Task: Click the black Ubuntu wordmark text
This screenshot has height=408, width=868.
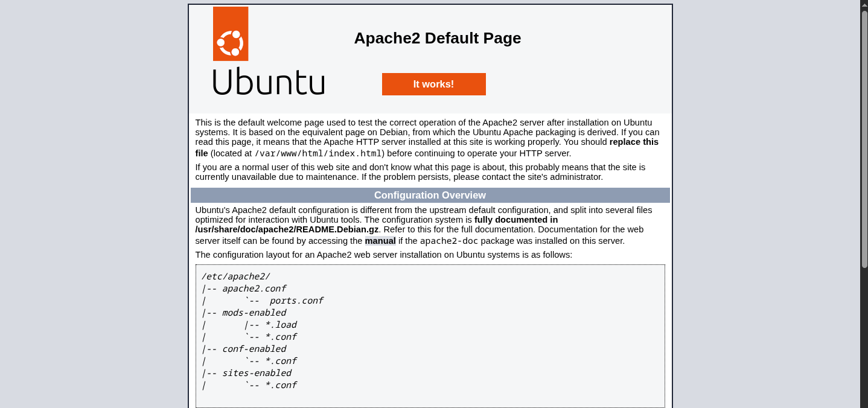Action: [269, 82]
